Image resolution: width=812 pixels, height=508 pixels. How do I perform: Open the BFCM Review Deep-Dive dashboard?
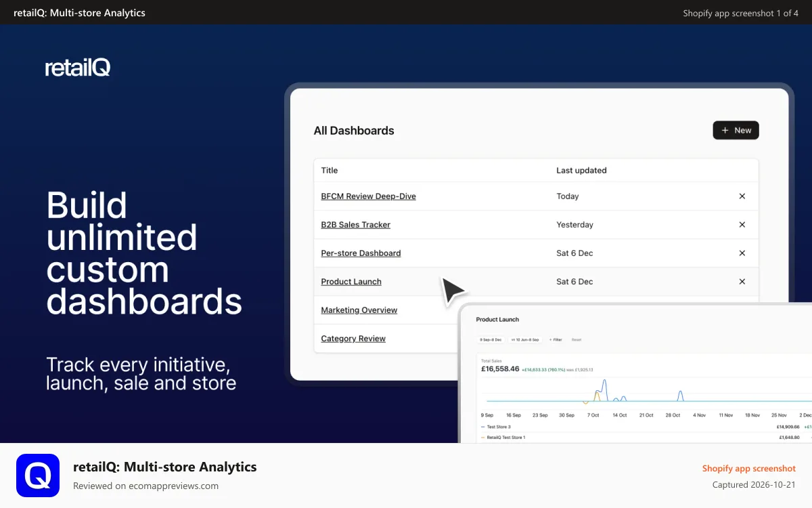point(368,196)
